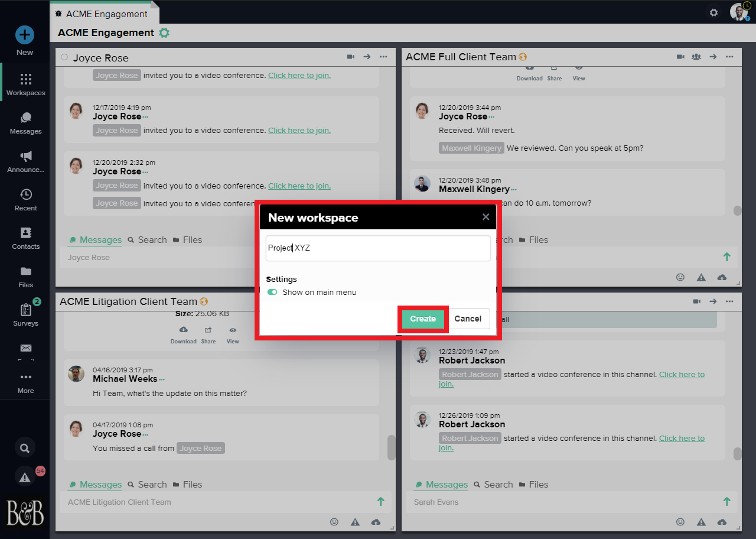Click the B&B logo in sidebar
The image size is (756, 539).
coord(25,512)
